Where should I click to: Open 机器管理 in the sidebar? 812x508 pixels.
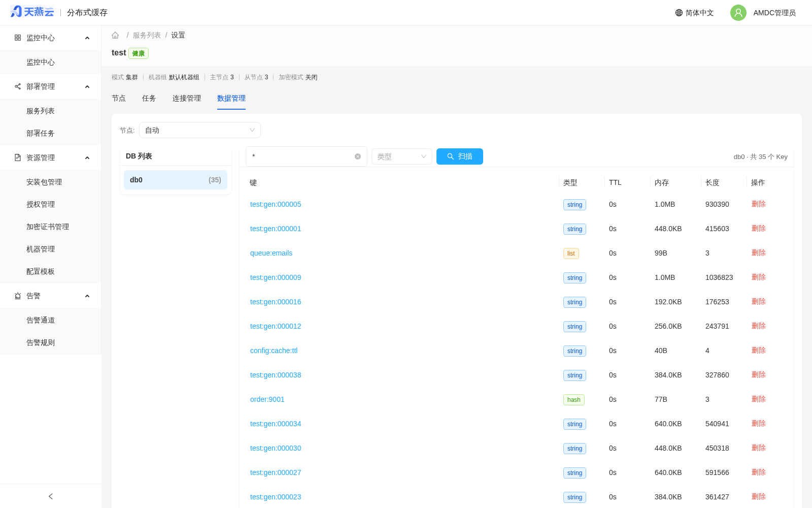[x=41, y=249]
